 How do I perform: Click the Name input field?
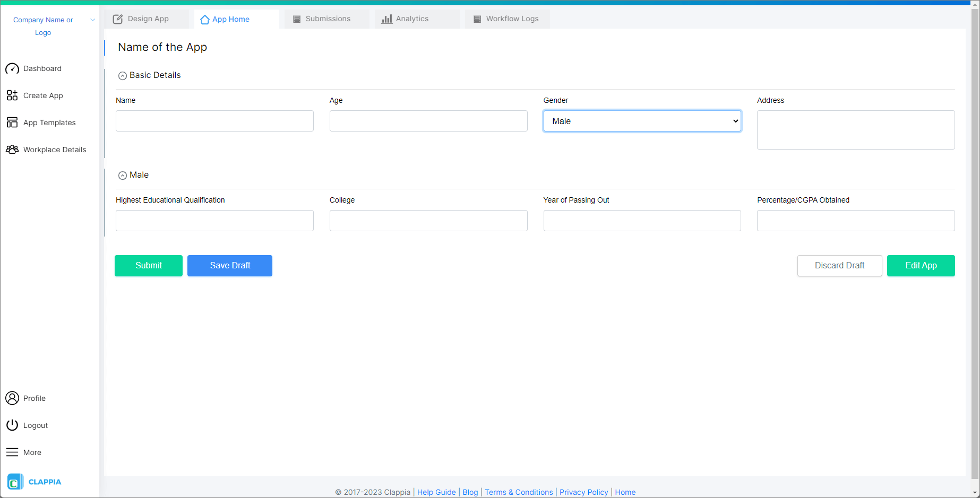point(214,121)
